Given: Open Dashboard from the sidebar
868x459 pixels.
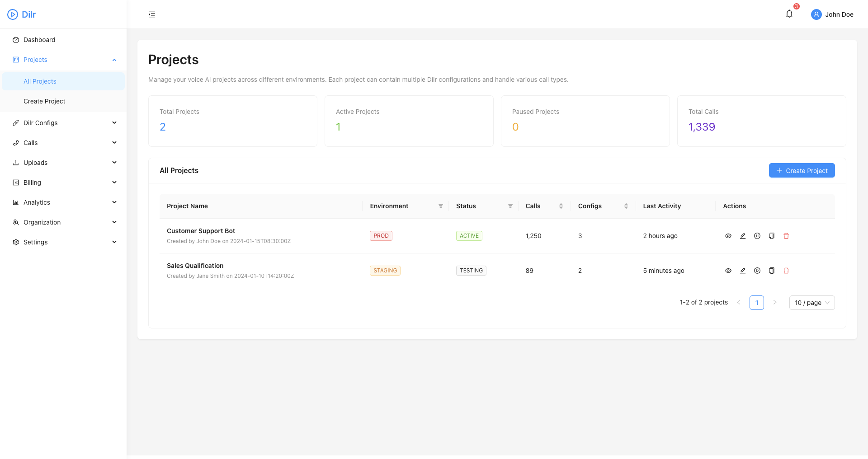Looking at the screenshot, I should (x=40, y=40).
